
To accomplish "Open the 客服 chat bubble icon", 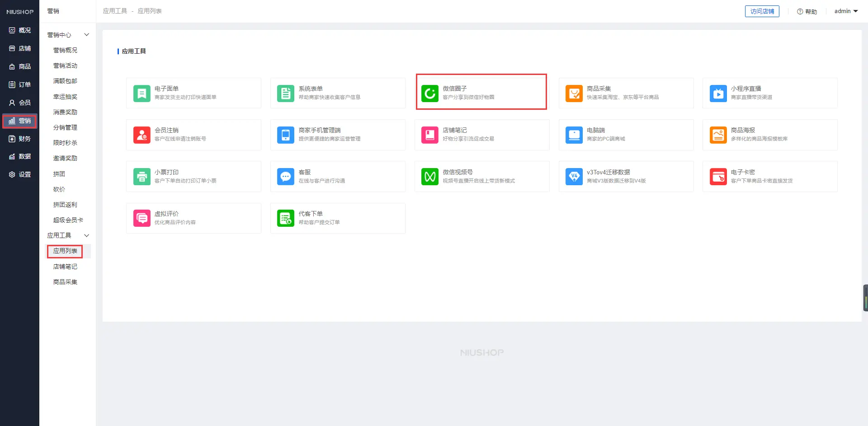I will coord(285,177).
